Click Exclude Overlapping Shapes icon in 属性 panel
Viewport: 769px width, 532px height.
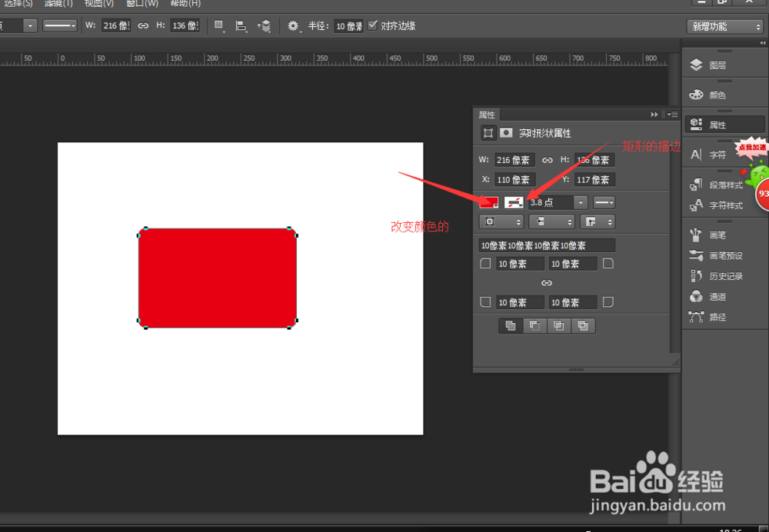click(583, 325)
